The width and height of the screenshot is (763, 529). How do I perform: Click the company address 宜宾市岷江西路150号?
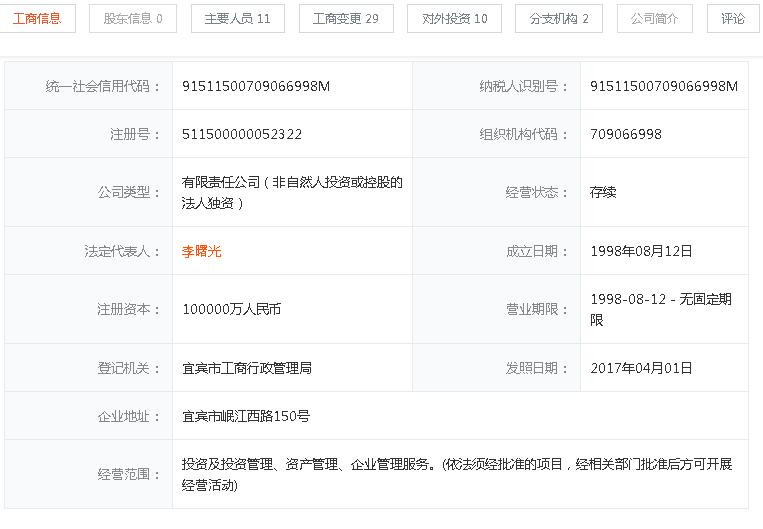click(x=245, y=416)
